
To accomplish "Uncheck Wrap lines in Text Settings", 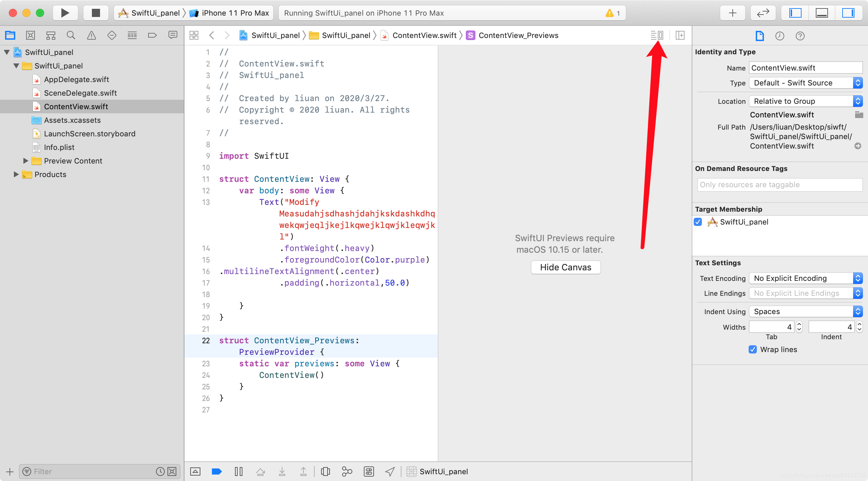I will coord(753,349).
